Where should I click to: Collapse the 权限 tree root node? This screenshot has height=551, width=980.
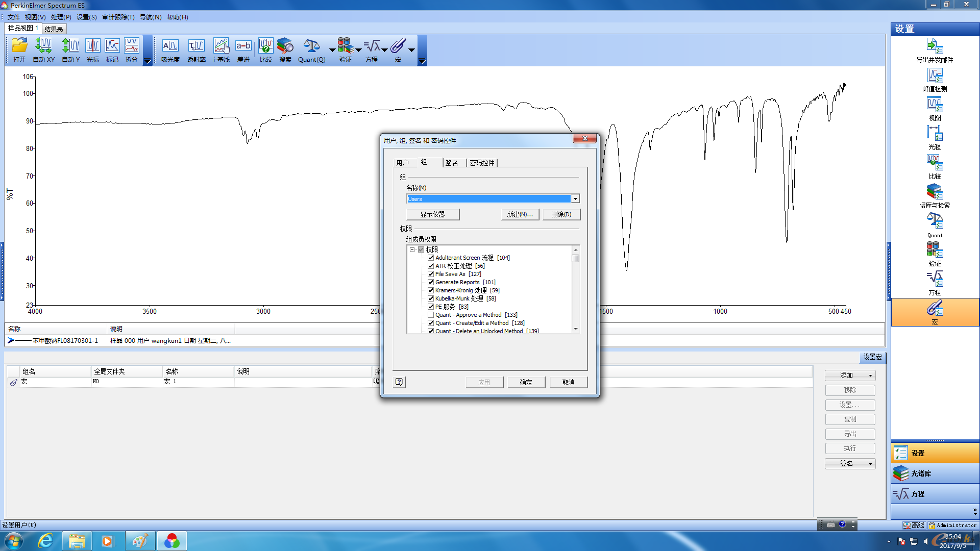(x=412, y=249)
